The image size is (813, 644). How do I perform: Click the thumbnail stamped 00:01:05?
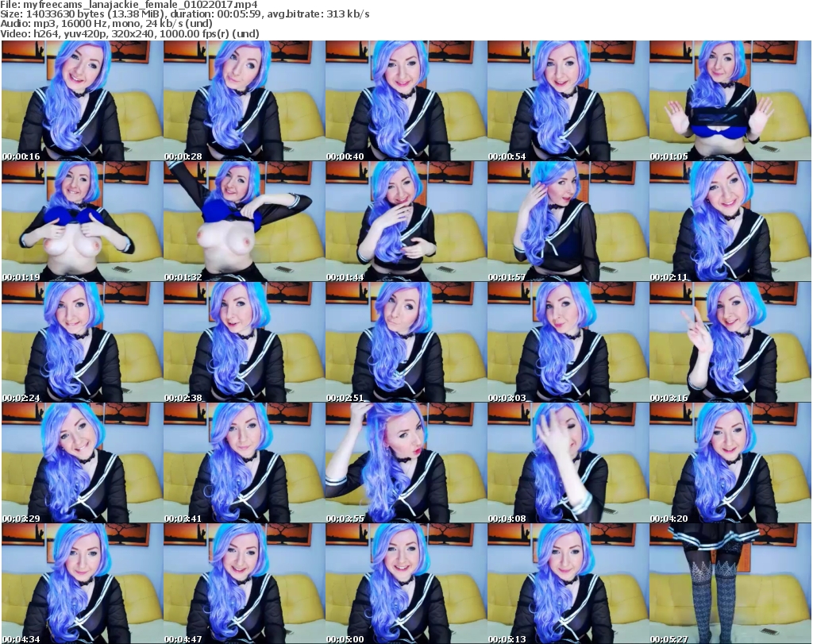pos(730,101)
